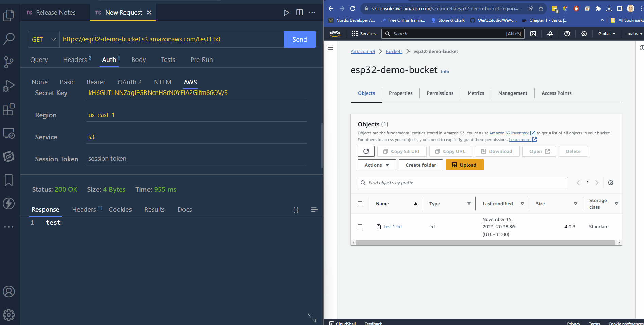Switch to the Body request tab
This screenshot has width=644, height=325.
coord(138,60)
